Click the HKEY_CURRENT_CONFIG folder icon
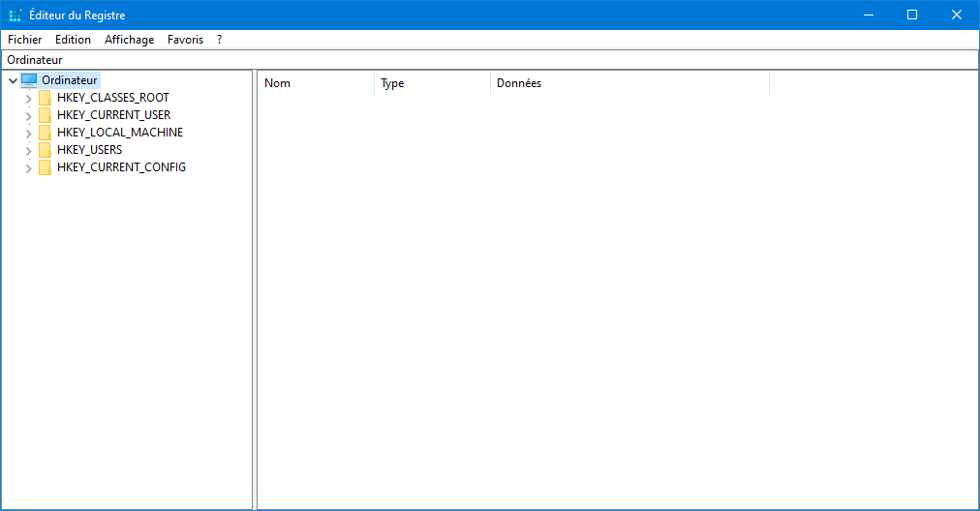The image size is (980, 511). click(x=45, y=168)
